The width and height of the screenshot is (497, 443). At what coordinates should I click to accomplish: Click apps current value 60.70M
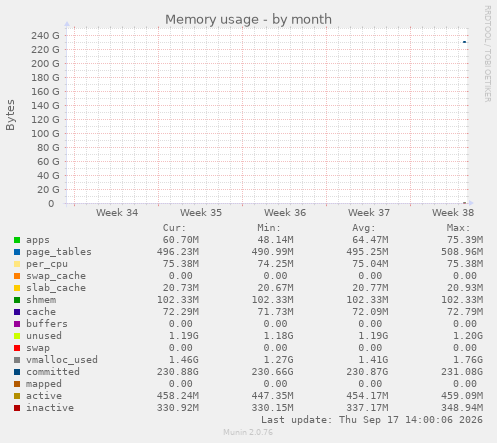tap(181, 240)
